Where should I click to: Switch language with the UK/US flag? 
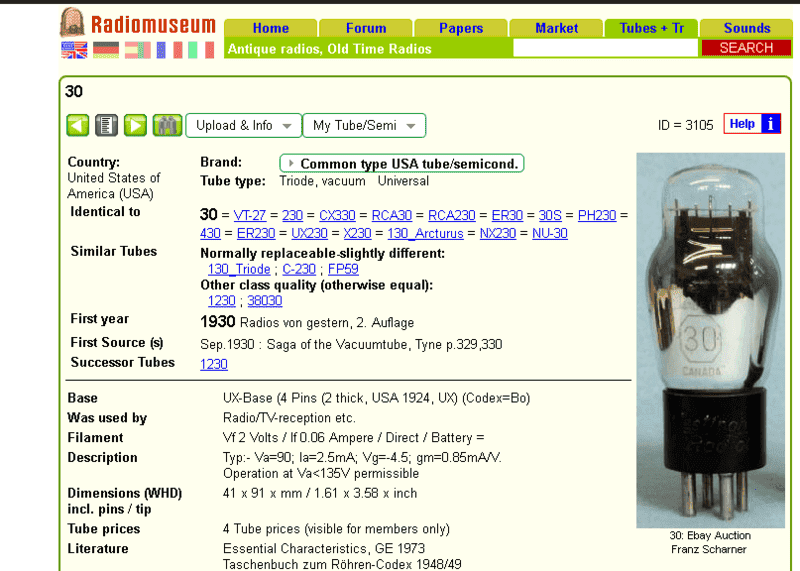tap(74, 50)
